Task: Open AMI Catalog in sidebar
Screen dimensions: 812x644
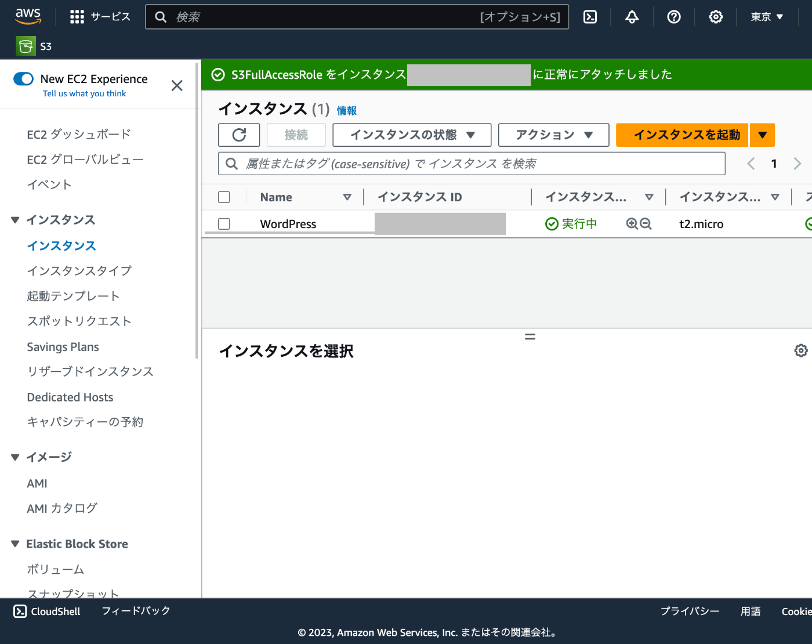Action: [x=62, y=508]
